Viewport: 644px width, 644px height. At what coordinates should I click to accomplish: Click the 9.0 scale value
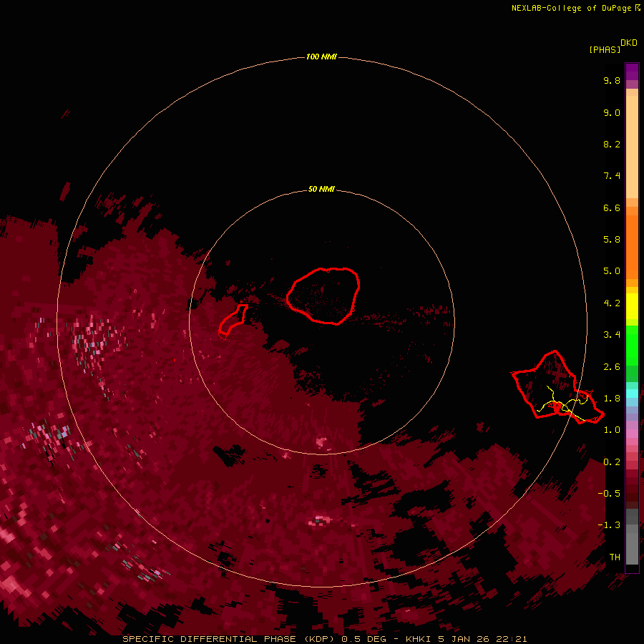pos(612,112)
